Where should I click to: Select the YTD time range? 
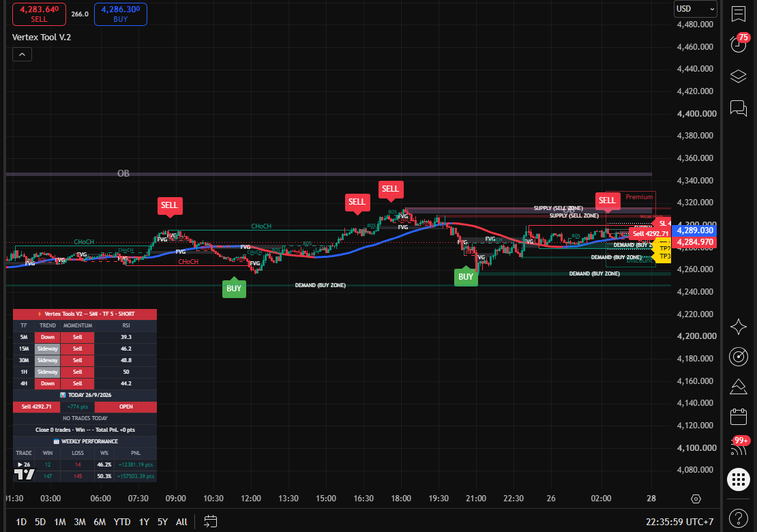121,522
